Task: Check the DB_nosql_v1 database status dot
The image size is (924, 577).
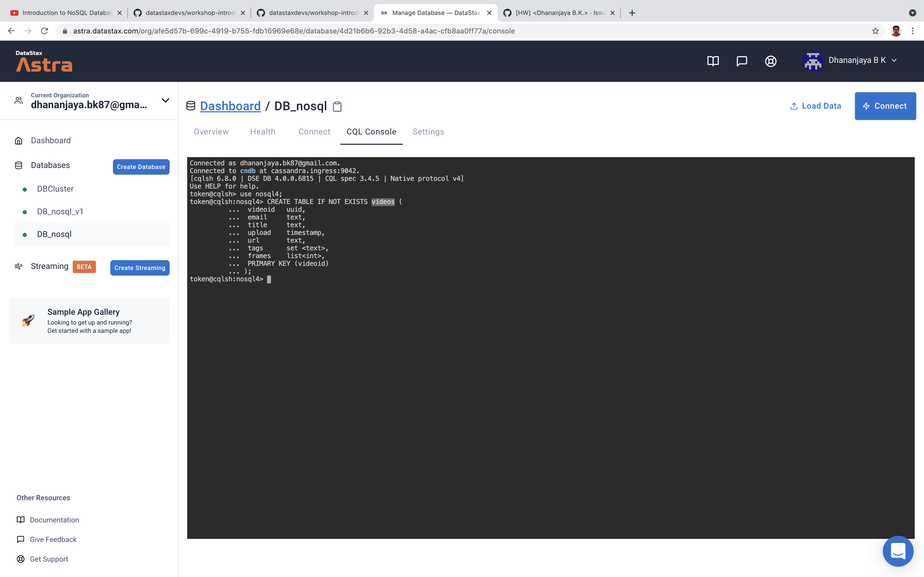Action: [25, 211]
